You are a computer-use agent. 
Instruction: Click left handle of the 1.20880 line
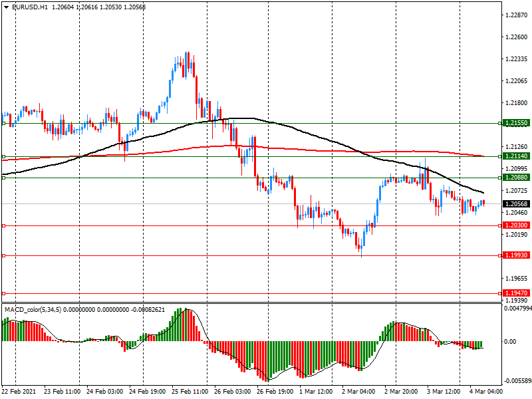[3, 178]
